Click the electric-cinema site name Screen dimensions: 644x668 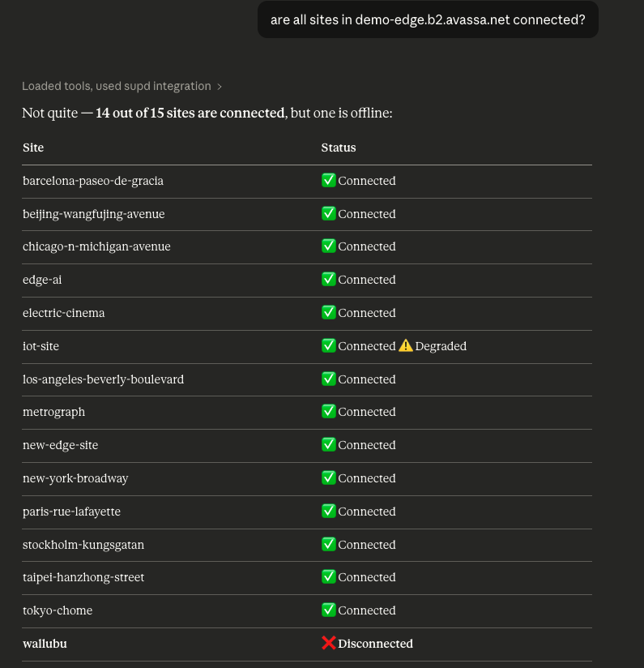coord(64,312)
